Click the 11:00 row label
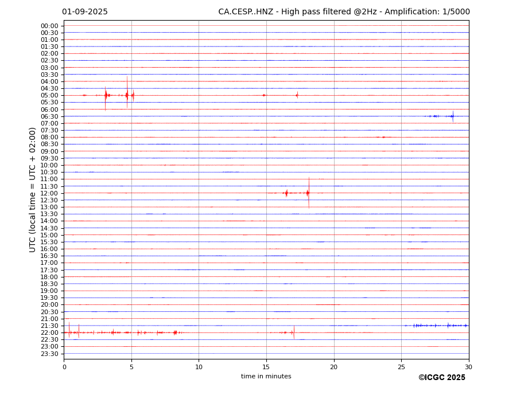This screenshot has width=532, height=399. coord(49,179)
